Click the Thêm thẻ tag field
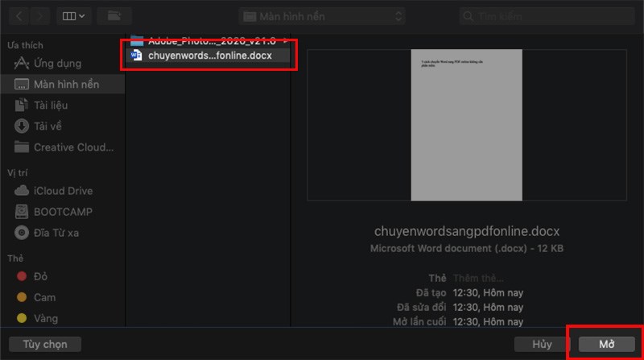Viewport: 644px width, 360px height. coord(478,278)
